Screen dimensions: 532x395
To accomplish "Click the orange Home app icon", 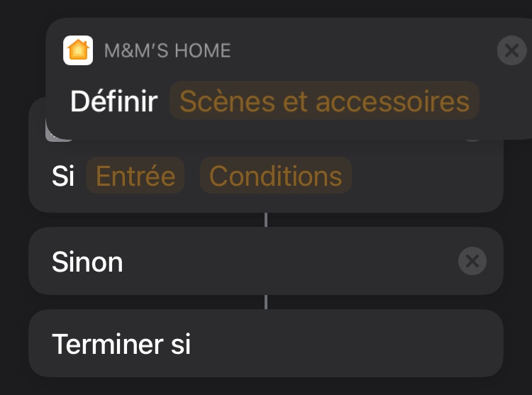I will pyautogui.click(x=78, y=50).
